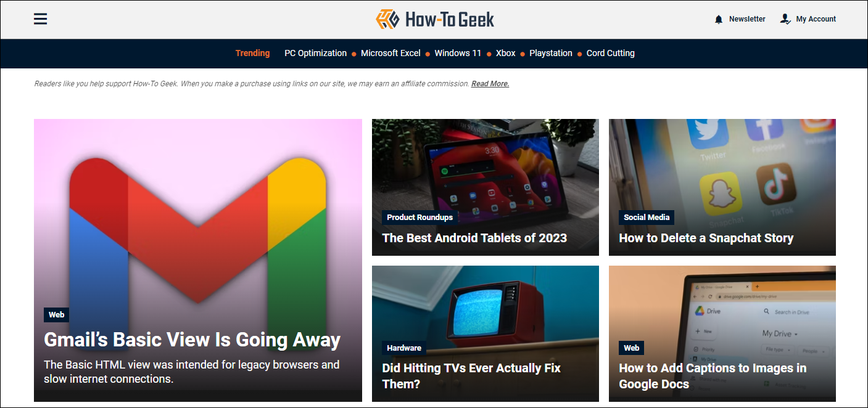
Task: Open How to Delete a Snapchat Story
Action: click(706, 238)
